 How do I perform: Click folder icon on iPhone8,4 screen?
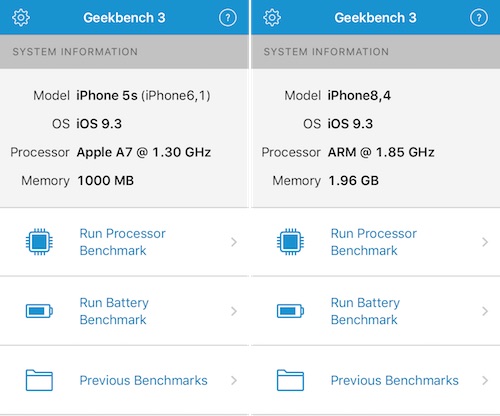tap(290, 380)
